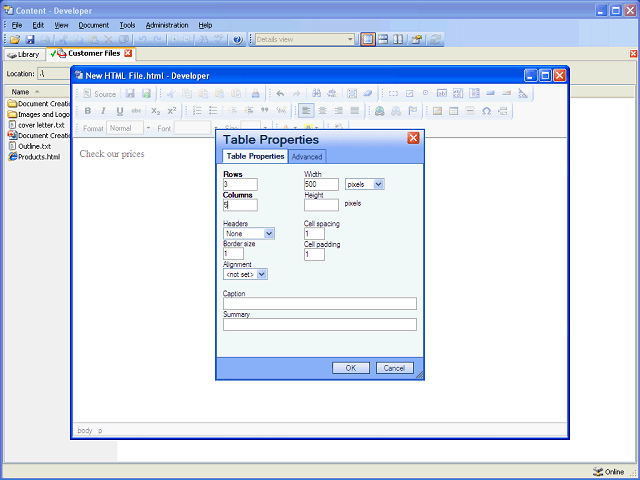
Task: Click the Height input field
Action: click(x=321, y=205)
